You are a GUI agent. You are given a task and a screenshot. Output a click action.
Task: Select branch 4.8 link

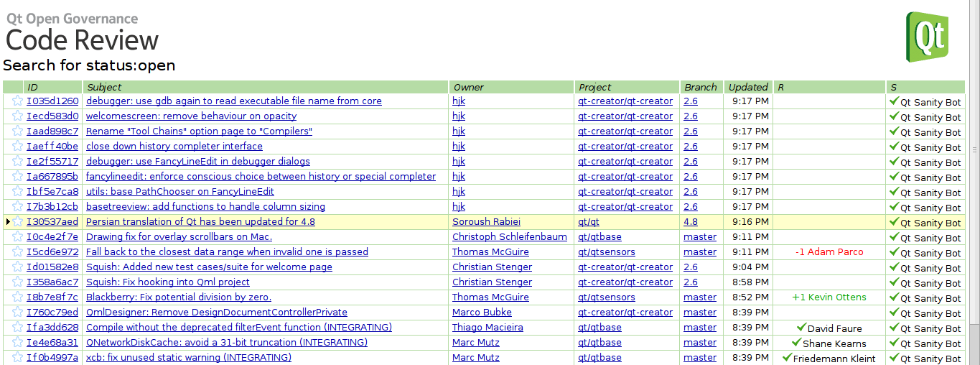pyautogui.click(x=690, y=222)
